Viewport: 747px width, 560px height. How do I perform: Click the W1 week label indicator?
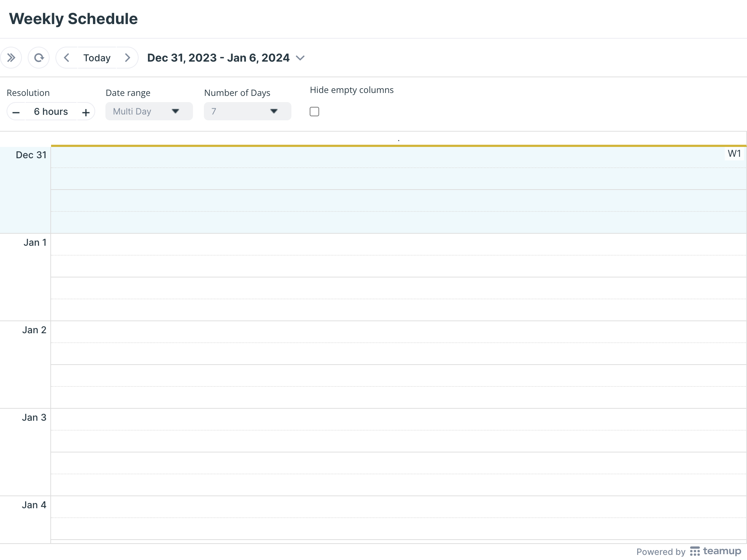pyautogui.click(x=734, y=154)
